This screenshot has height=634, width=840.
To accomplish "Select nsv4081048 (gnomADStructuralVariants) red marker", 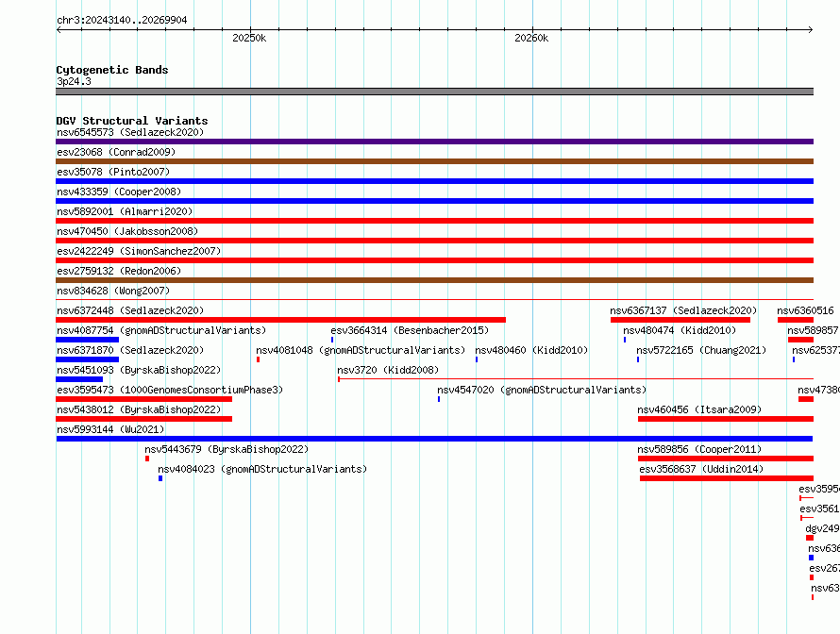I will [259, 359].
